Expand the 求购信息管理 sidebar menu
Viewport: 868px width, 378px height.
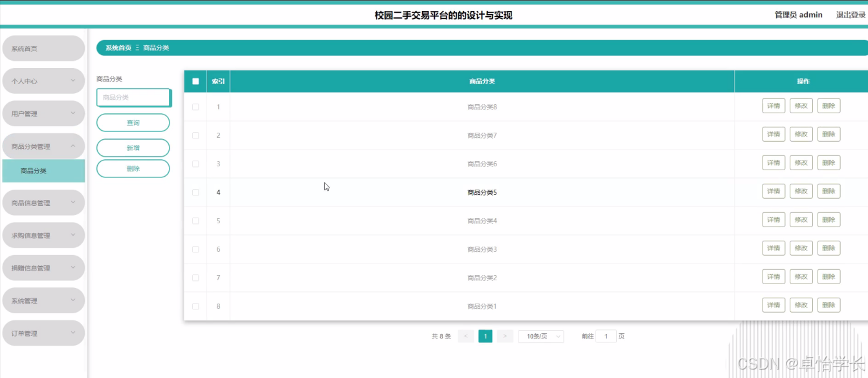[x=44, y=236]
